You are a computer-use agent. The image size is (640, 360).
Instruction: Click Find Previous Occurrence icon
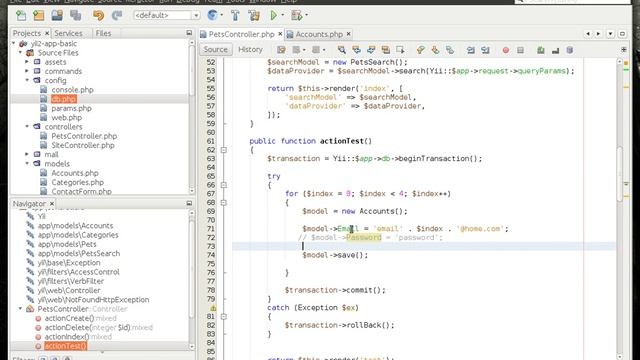tap(356, 50)
